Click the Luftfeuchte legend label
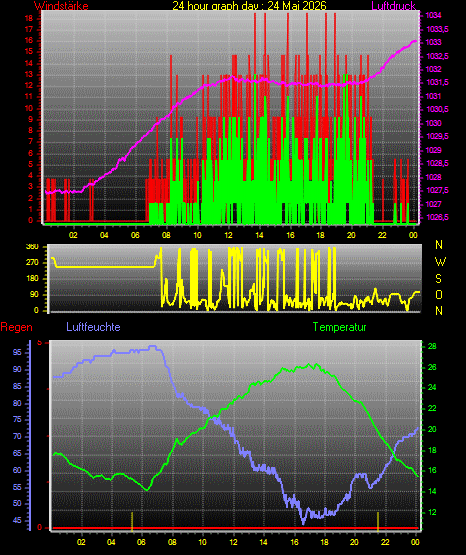The image size is (466, 555). (x=93, y=327)
